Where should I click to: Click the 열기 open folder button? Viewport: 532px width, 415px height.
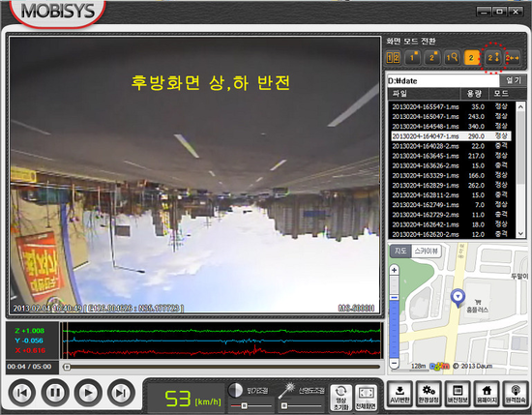[513, 80]
